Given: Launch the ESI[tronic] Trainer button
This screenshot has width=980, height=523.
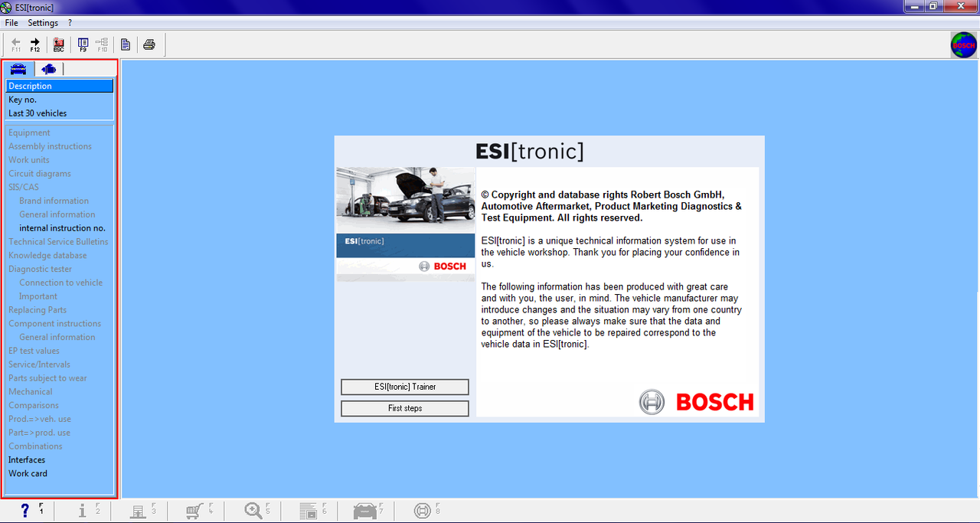Looking at the screenshot, I should click(x=405, y=387).
